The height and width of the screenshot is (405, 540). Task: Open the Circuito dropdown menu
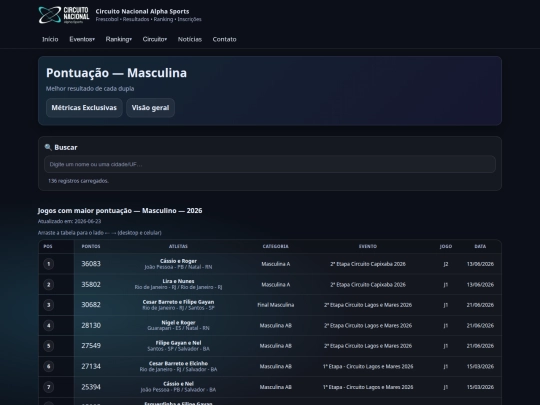tap(155, 39)
